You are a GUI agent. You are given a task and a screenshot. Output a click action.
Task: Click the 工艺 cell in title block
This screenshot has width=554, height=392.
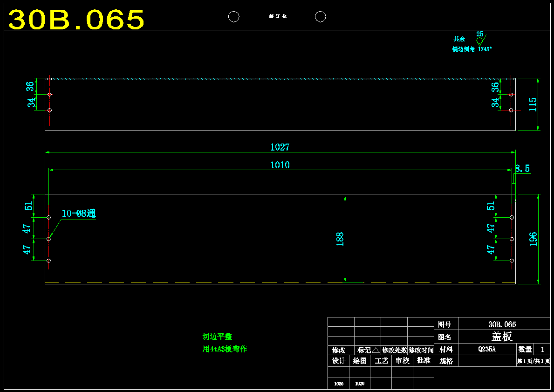point(381,361)
